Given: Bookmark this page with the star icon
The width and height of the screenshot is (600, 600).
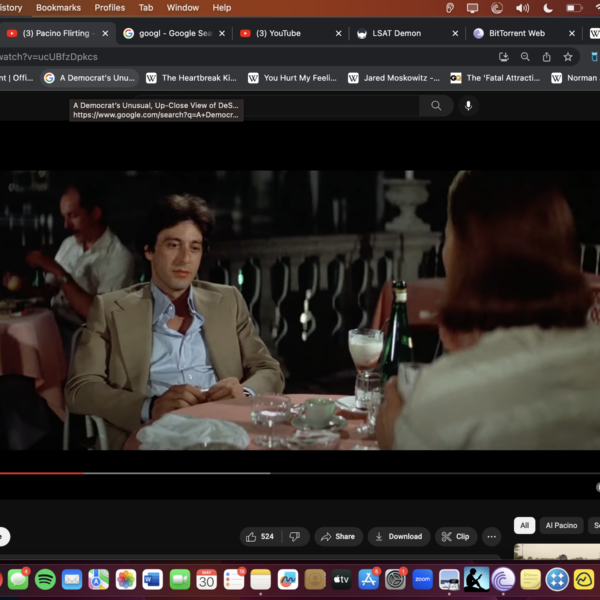Looking at the screenshot, I should click(568, 57).
